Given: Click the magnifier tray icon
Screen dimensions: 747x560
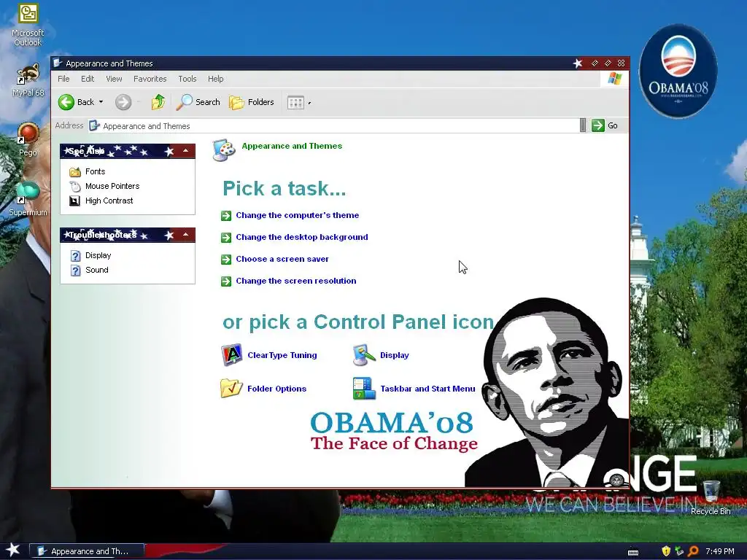Looking at the screenshot, I should [x=693, y=551].
